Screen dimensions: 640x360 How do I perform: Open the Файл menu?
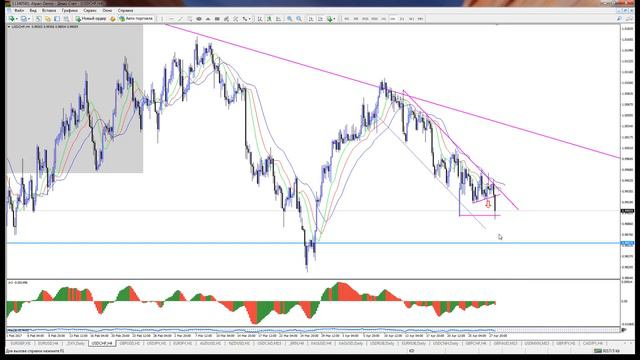coord(19,10)
